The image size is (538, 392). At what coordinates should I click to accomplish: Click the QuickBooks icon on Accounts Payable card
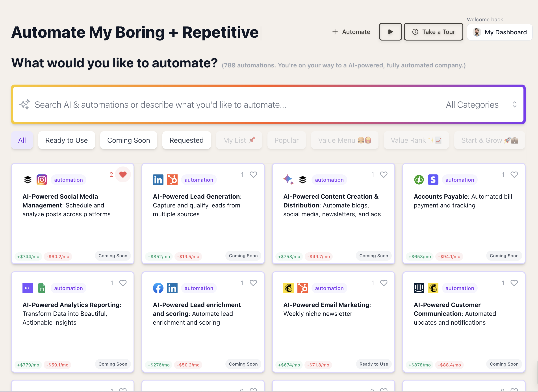click(419, 180)
